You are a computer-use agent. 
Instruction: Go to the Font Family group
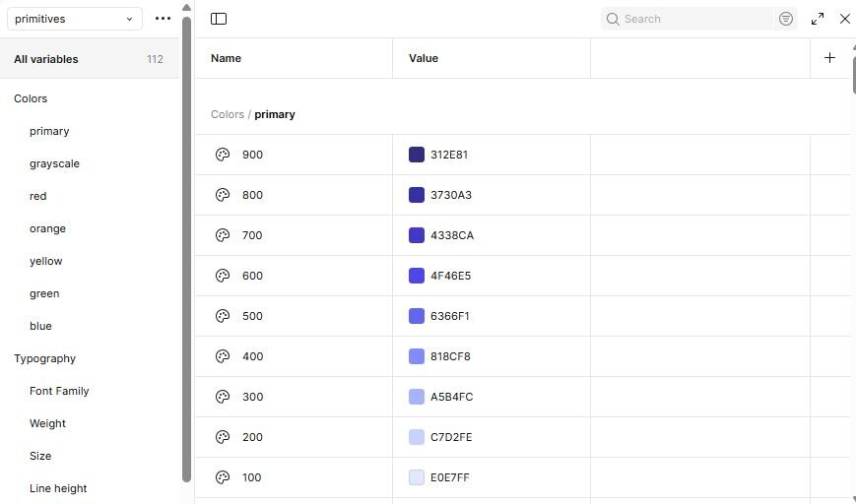coord(59,391)
